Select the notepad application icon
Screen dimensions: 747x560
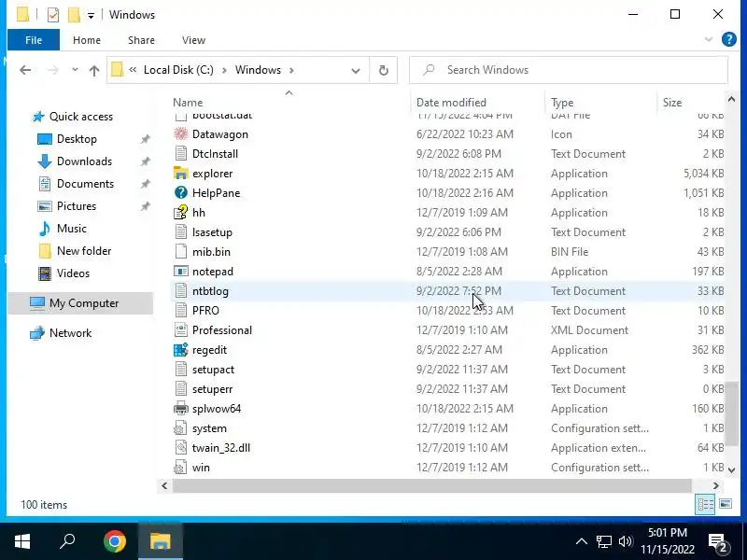[180, 272]
